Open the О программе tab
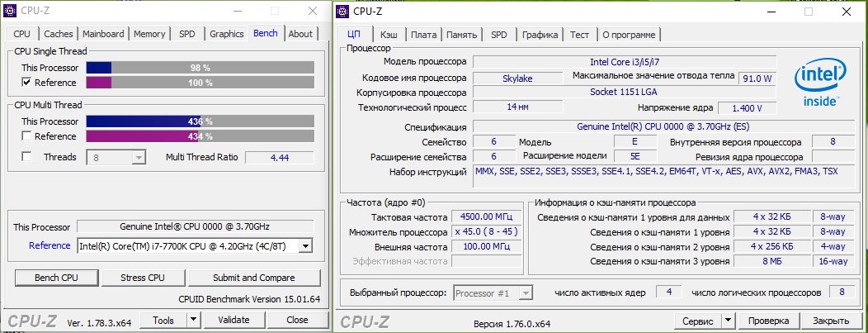The height and width of the screenshot is (333, 868). point(629,35)
